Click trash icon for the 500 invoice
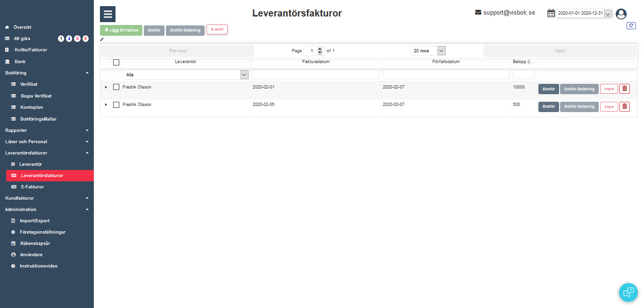 coord(624,106)
